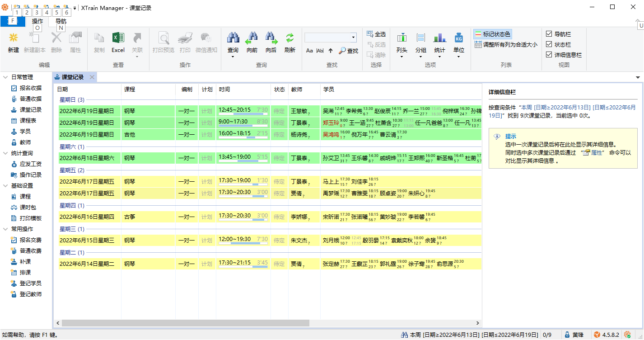Select the 古筝 李娇娜 row

click(x=270, y=217)
